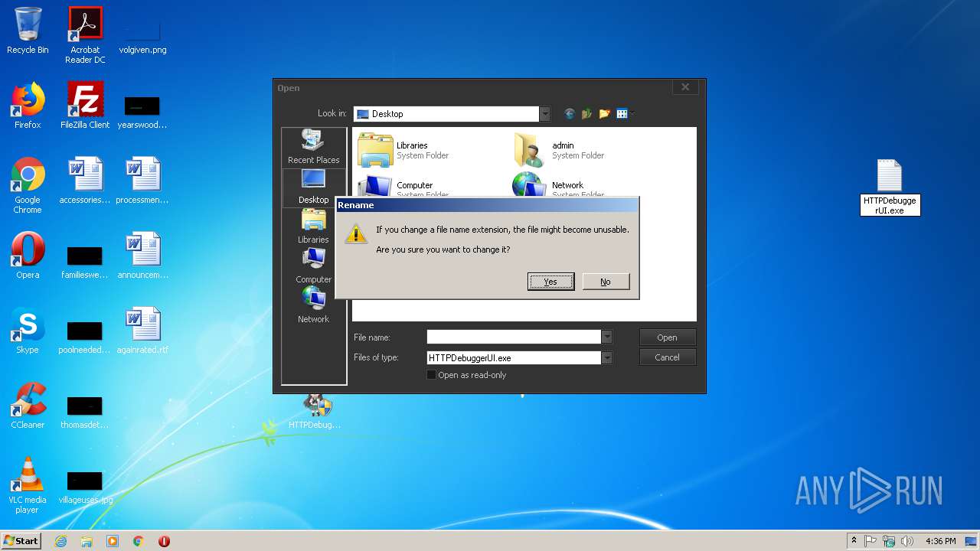980x551 pixels.
Task: Select yearswood file on desktop
Action: [142, 112]
